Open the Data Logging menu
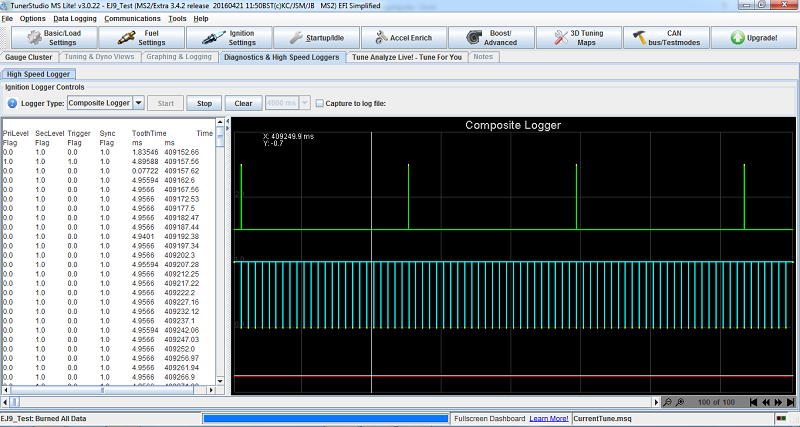This screenshot has height=427, width=800. pos(75,18)
